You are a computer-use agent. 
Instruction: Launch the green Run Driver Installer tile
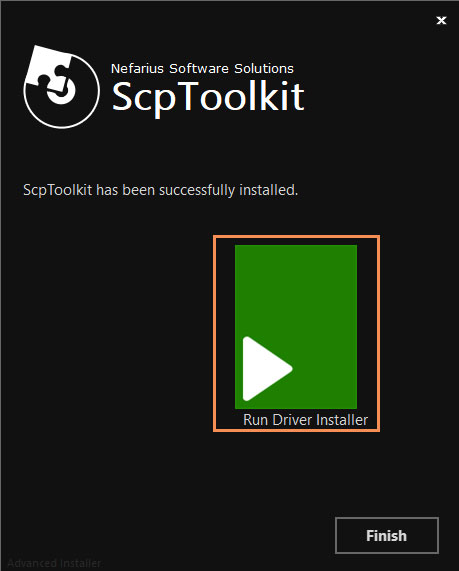296,327
